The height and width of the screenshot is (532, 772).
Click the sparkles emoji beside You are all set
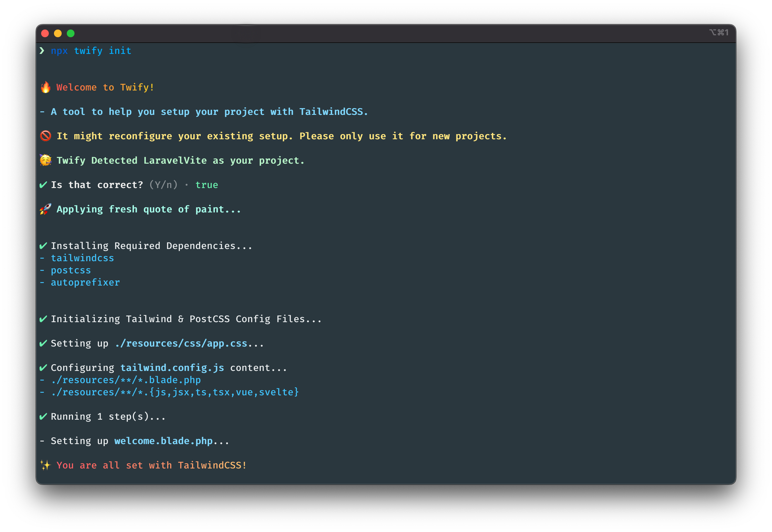click(45, 465)
